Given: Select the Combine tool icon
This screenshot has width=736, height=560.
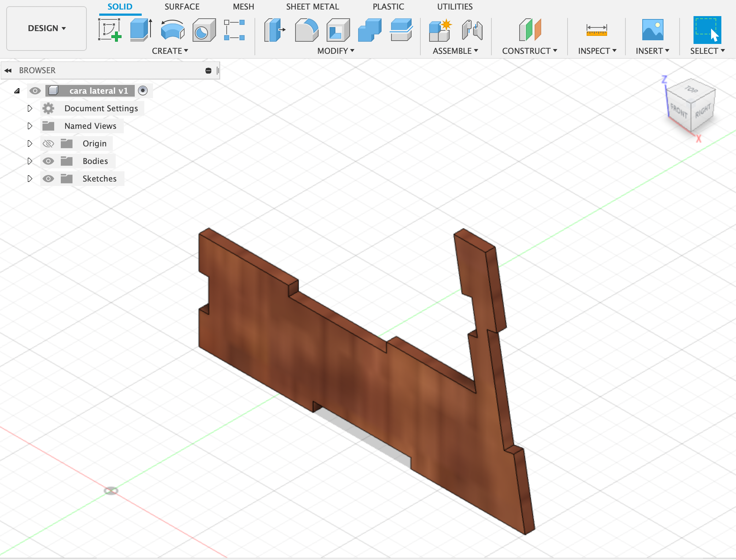Looking at the screenshot, I should [371, 29].
